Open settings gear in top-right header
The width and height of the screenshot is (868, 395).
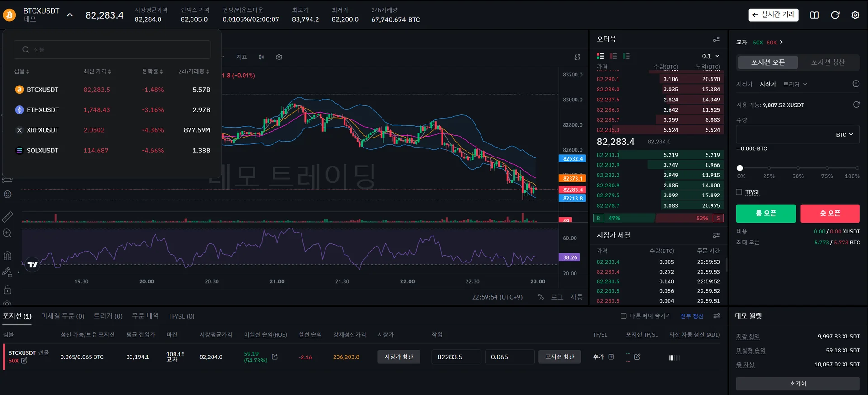coord(855,15)
